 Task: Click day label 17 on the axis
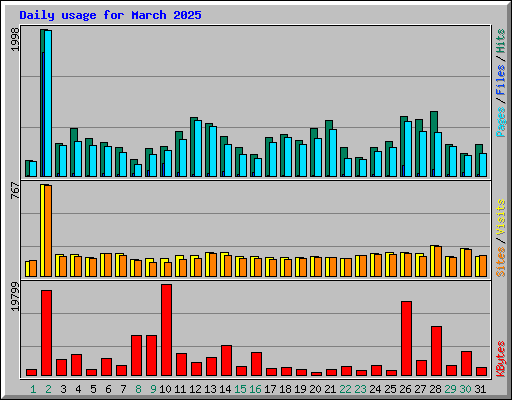point(270,389)
